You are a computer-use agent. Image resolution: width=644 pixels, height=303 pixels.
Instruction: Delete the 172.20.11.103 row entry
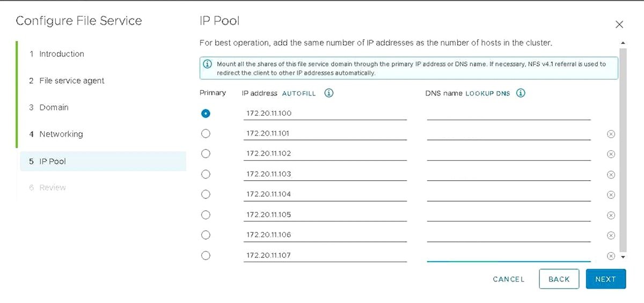click(x=610, y=175)
